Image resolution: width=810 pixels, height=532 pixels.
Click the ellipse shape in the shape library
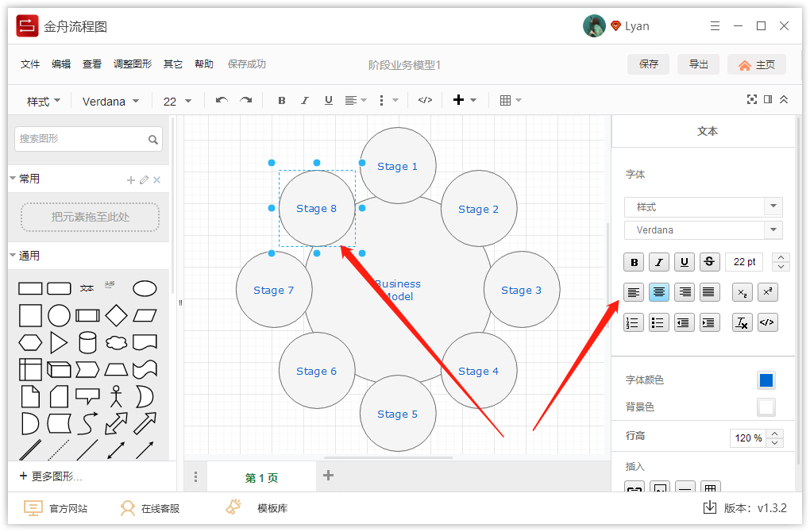144,287
